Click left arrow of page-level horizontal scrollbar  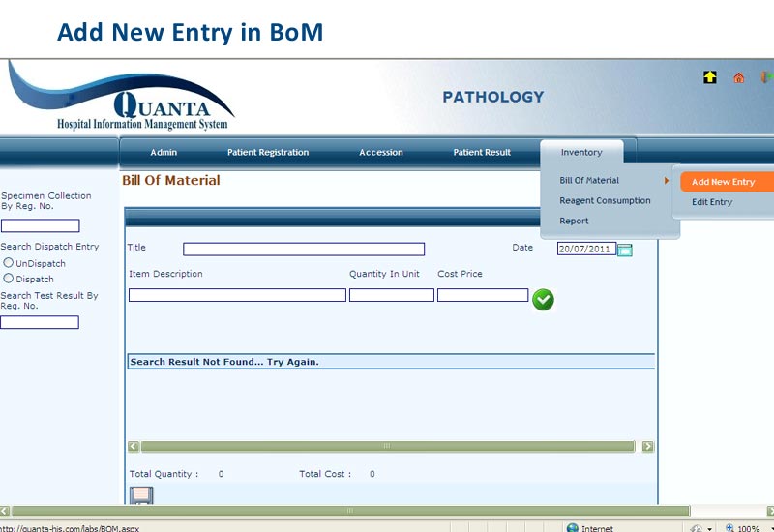coord(5,511)
